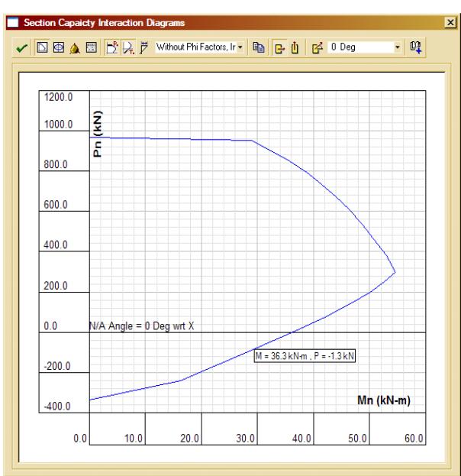Click the send-to report arrow icon
This screenshot has height=476, width=461.
tap(318, 47)
